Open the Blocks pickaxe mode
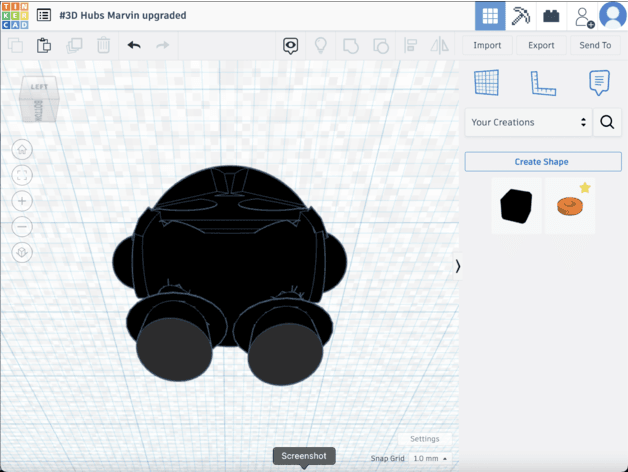Image resolution: width=628 pixels, height=472 pixels. tap(520, 16)
